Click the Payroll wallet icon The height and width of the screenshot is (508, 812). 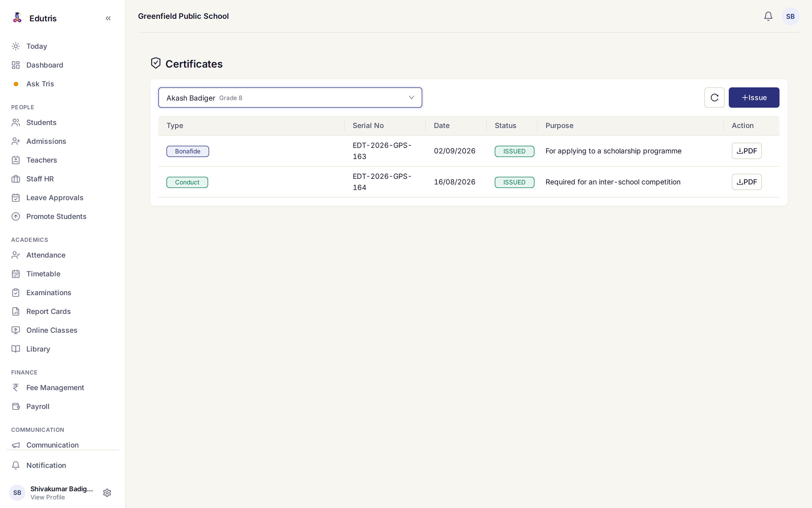pyautogui.click(x=16, y=406)
